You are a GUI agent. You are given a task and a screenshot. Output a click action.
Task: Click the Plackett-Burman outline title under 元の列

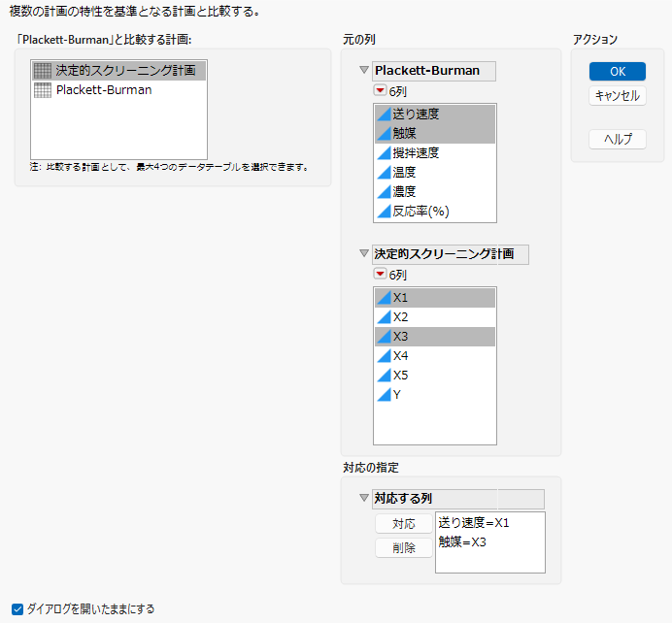click(434, 71)
